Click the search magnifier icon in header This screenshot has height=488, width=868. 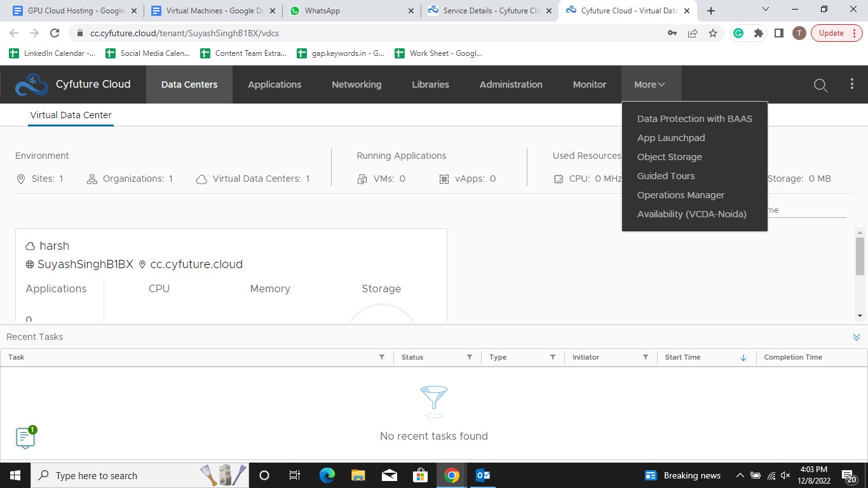tap(820, 85)
